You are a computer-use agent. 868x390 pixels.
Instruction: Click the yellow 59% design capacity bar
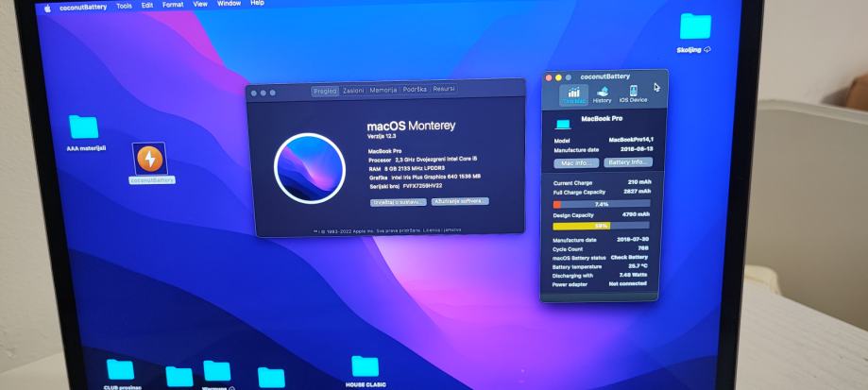tap(602, 226)
